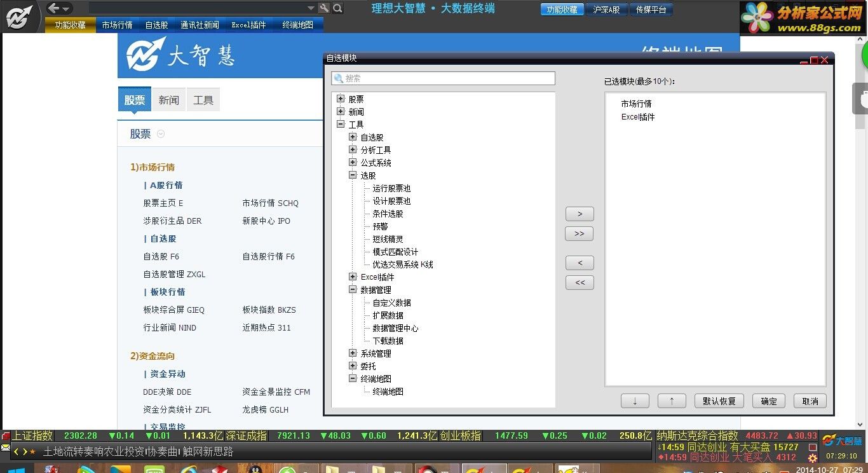Click the mail envelope icon at bottom-left
The image size is (868, 473).
[x=5, y=448]
